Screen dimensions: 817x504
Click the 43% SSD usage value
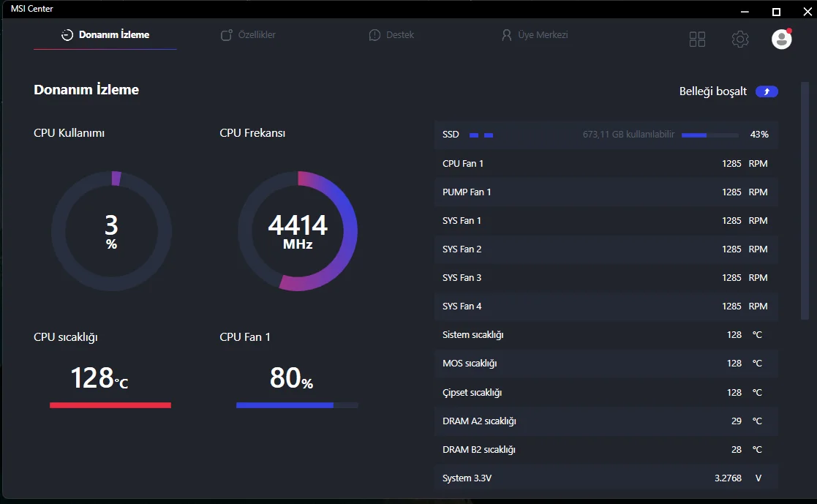click(x=759, y=135)
